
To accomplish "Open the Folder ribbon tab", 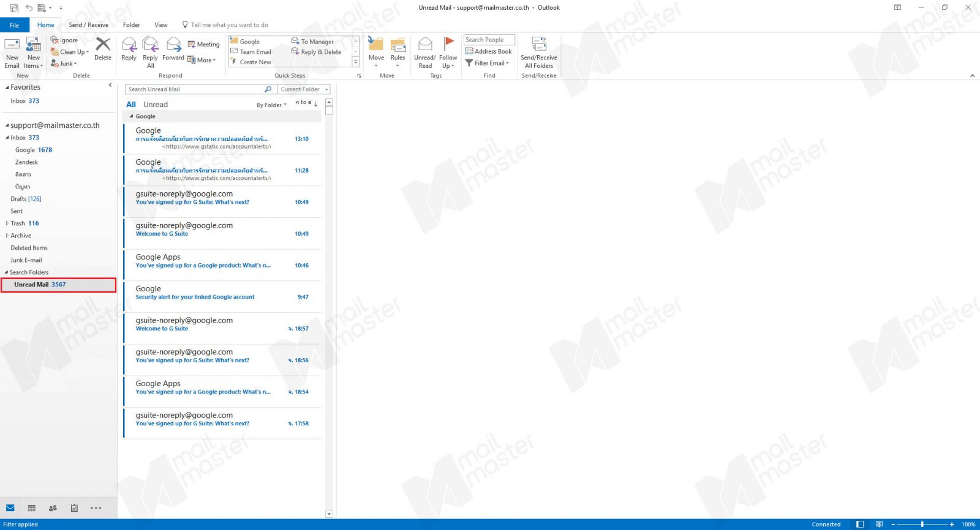I will [x=131, y=25].
